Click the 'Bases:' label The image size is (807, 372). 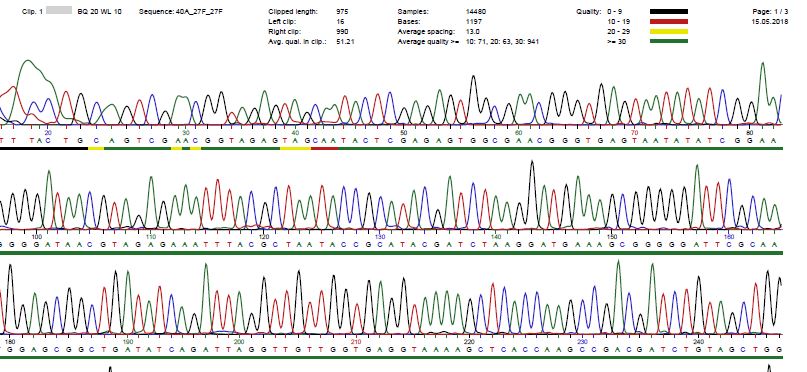[x=409, y=22]
